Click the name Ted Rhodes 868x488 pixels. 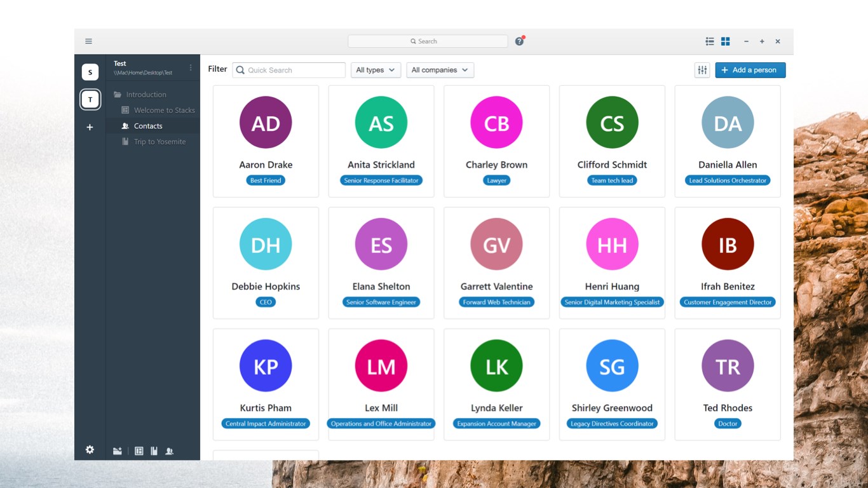728,408
